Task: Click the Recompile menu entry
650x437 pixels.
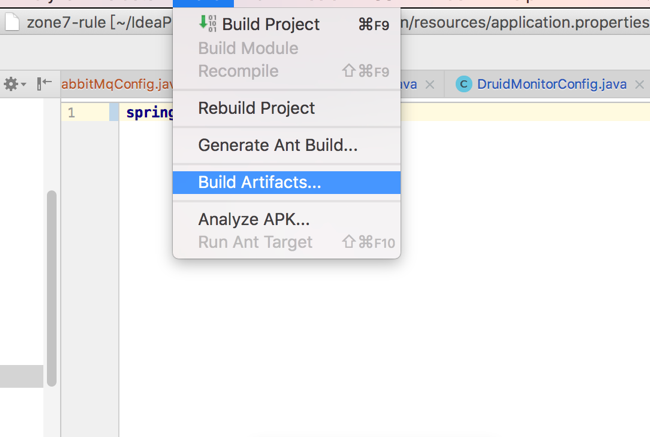Action: (x=238, y=71)
